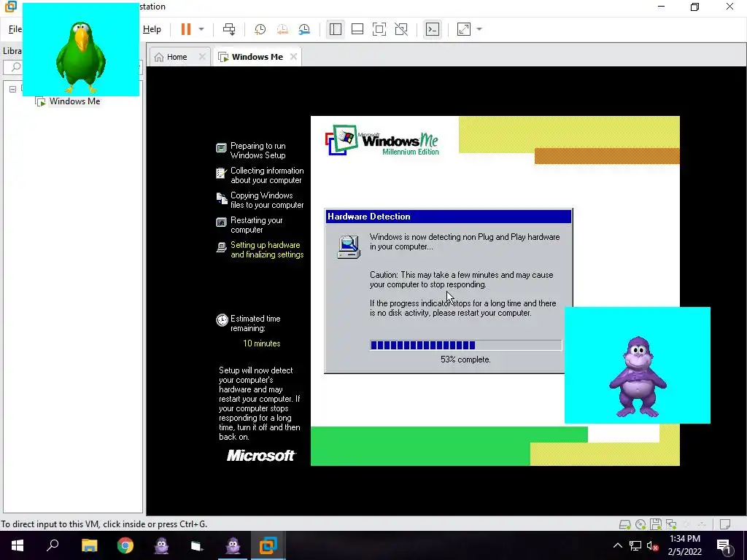Screen dimensions: 747x560
Task: Toggle the console view button
Action: (432, 29)
